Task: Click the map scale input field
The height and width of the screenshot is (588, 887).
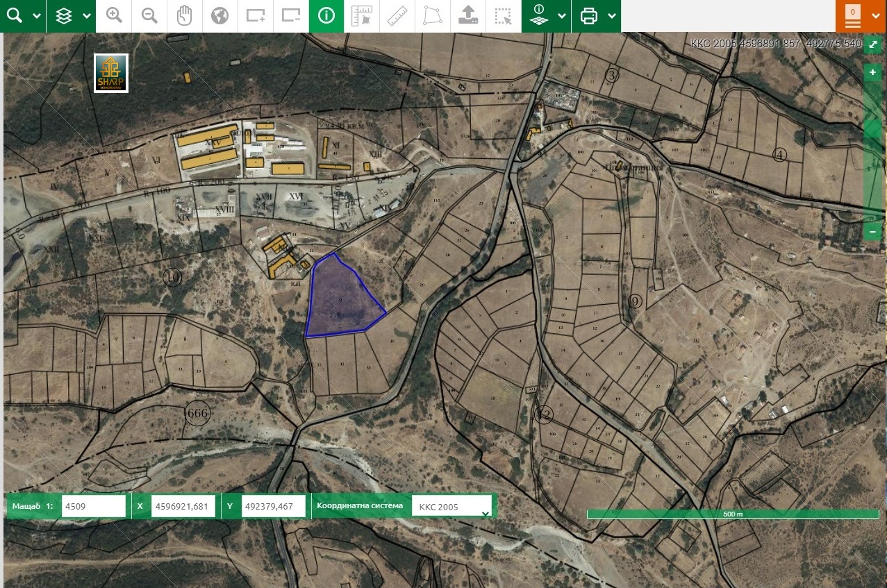Action: tap(94, 506)
